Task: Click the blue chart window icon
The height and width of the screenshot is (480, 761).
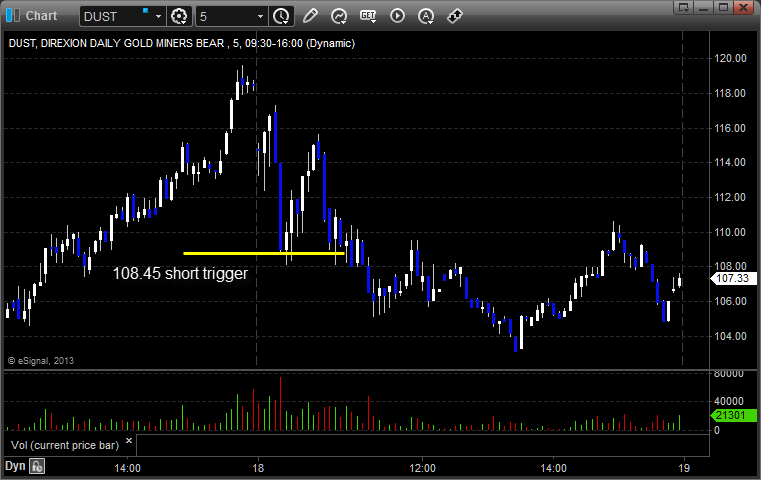Action: [x=13, y=16]
